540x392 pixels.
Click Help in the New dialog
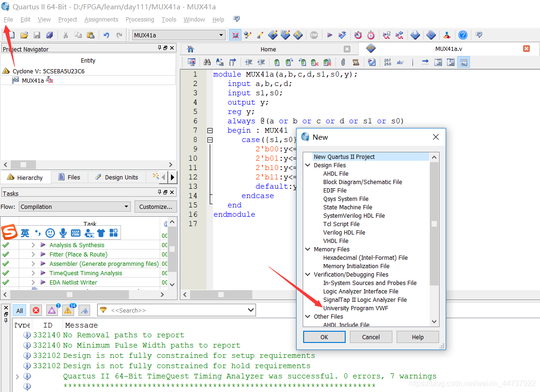(x=418, y=337)
